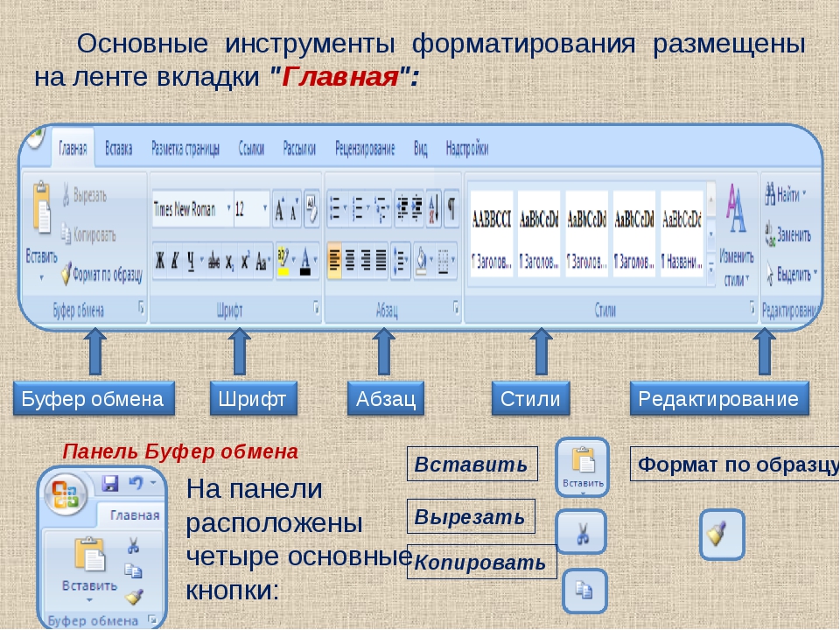Click the binoculars icon for Найти
Image resolution: width=840 pixels, height=630 pixels.
(770, 194)
